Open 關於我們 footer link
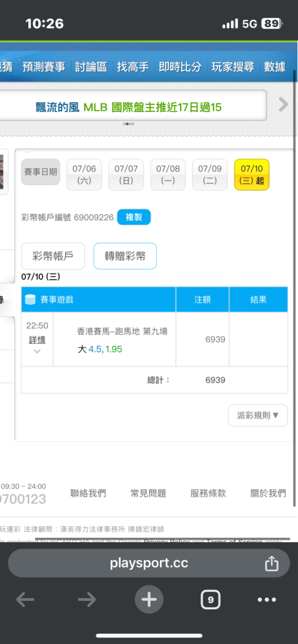Image resolution: width=298 pixels, height=644 pixels. tap(268, 493)
